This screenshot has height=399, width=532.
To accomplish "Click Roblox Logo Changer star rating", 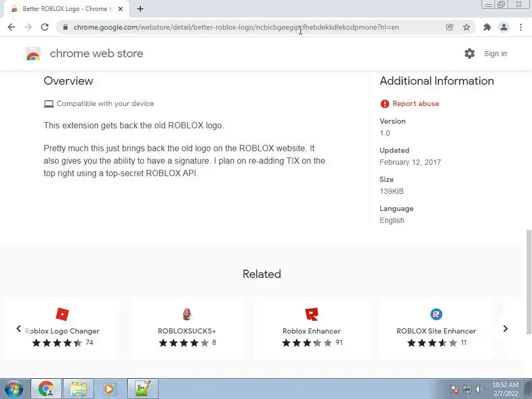I will click(x=57, y=343).
